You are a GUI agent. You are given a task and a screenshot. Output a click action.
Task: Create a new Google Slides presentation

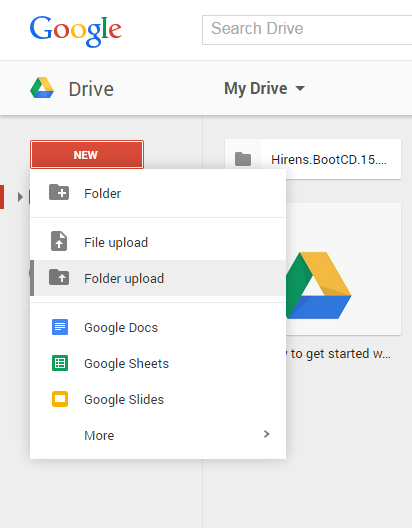tap(158, 399)
